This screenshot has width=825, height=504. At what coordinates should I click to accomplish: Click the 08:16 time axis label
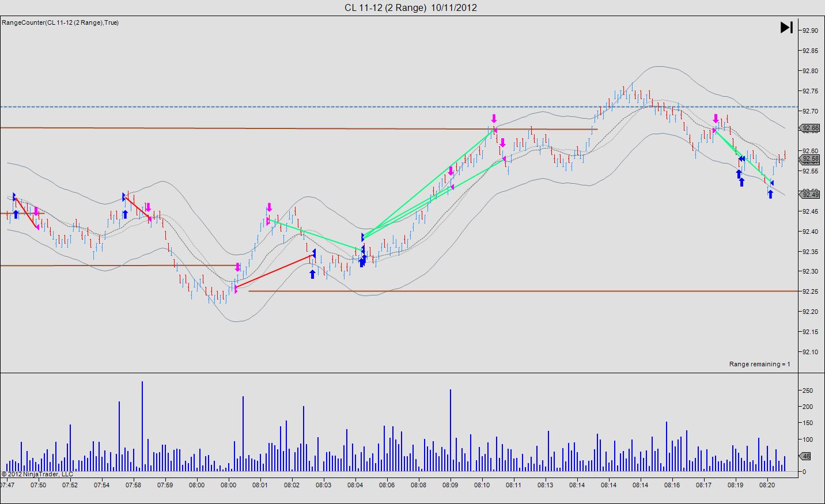tap(672, 485)
